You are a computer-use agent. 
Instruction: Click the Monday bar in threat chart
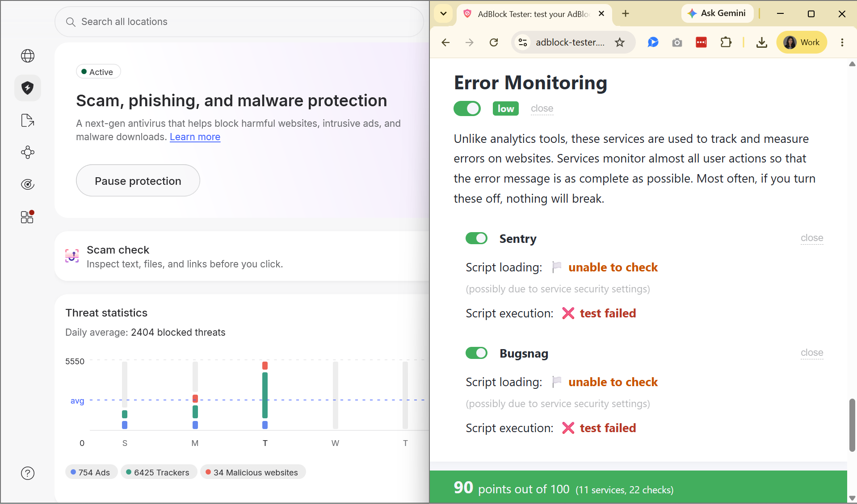195,395
